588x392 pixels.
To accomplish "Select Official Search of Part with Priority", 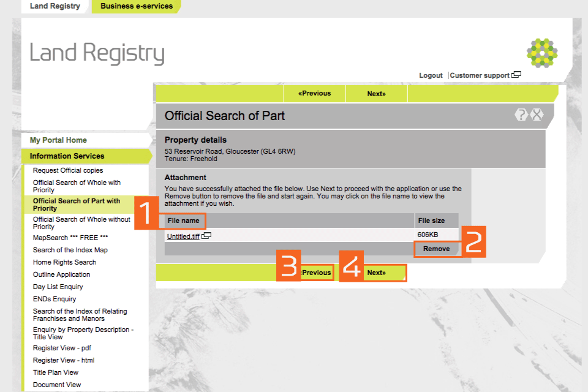I will click(x=77, y=205).
